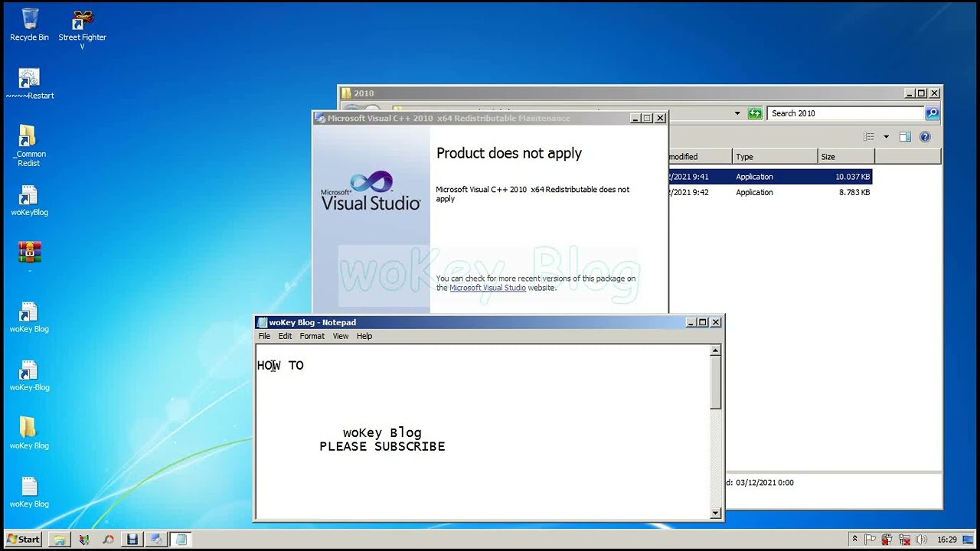Click Notepad scrollbar down arrow
980x551 pixels.
pyautogui.click(x=715, y=513)
